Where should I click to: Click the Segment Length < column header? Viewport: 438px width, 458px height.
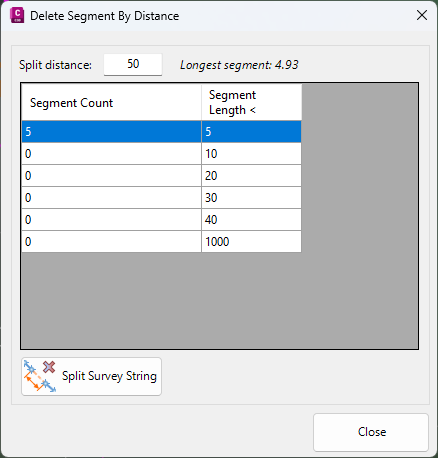[x=252, y=103]
